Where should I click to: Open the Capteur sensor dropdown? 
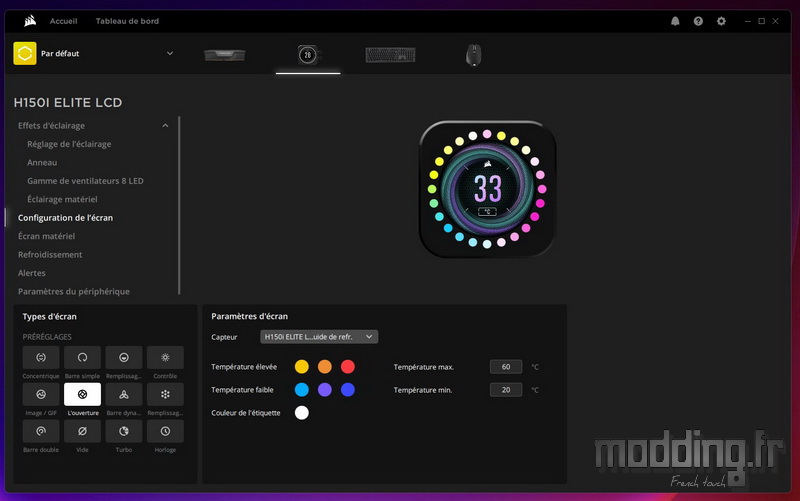(x=319, y=337)
